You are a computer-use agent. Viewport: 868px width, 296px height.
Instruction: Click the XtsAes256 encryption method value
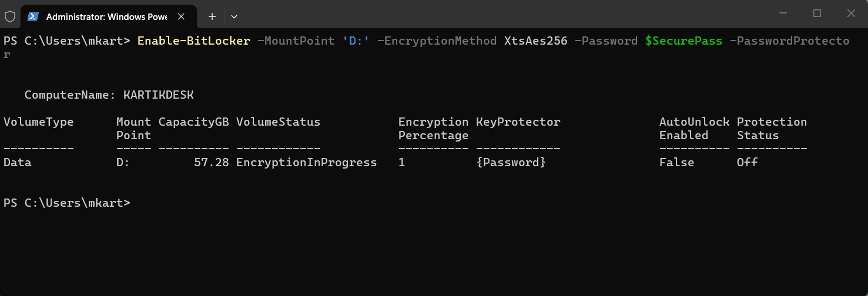[x=535, y=41]
